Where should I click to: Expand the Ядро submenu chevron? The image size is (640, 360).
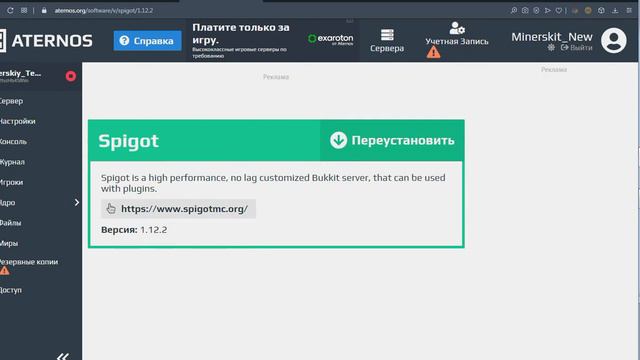[x=77, y=202]
